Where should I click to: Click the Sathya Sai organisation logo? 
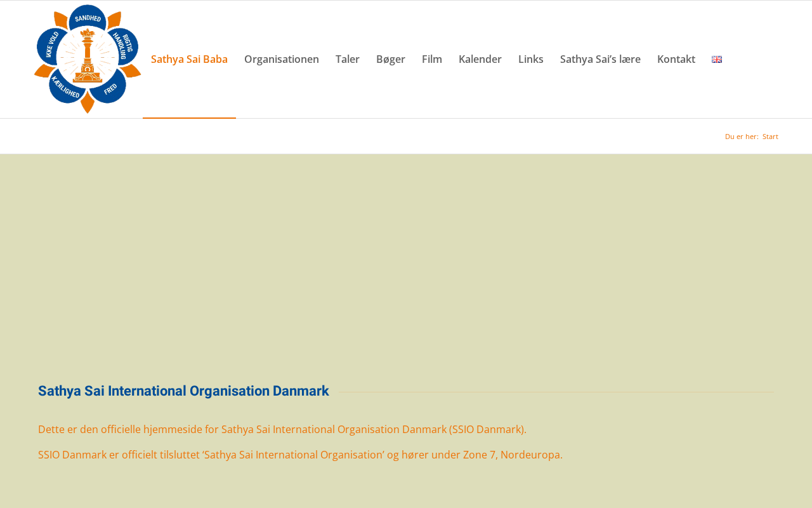tap(88, 59)
